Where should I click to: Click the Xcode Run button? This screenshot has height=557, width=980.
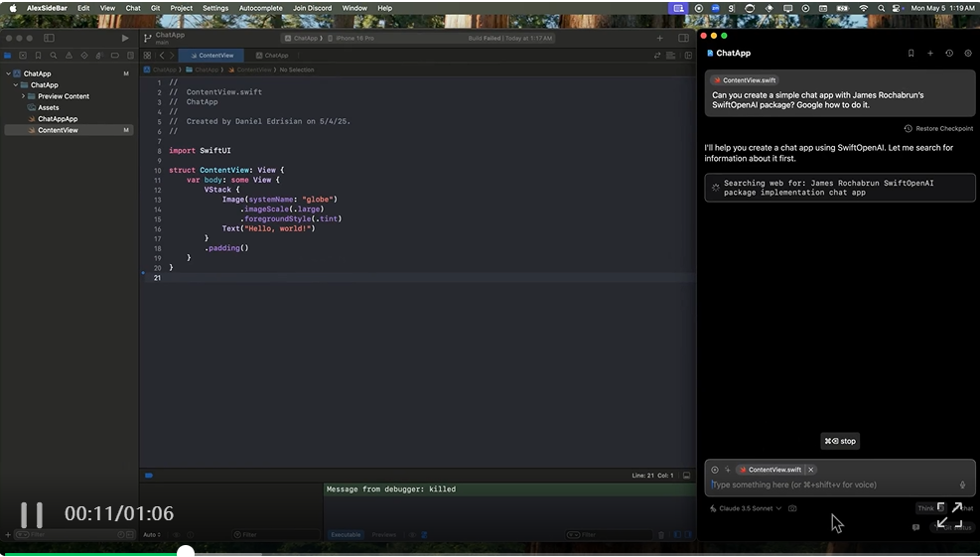point(125,38)
